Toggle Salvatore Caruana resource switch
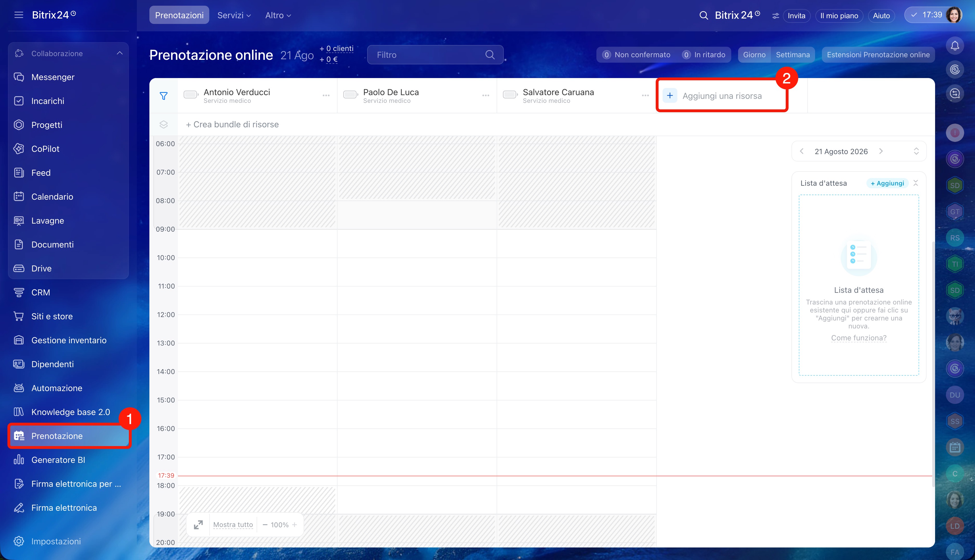Viewport: 975px width, 560px height. point(510,95)
